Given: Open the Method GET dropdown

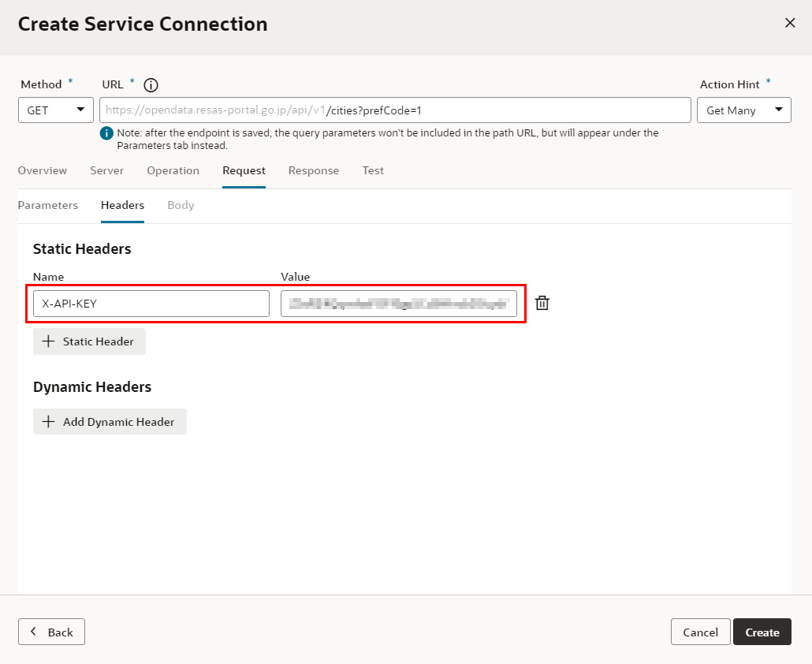Looking at the screenshot, I should click(x=56, y=110).
